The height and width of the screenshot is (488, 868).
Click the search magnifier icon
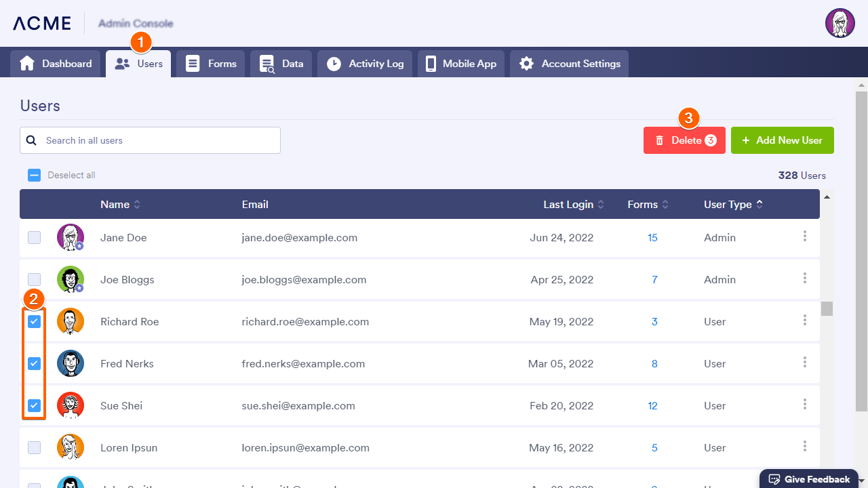point(31,140)
